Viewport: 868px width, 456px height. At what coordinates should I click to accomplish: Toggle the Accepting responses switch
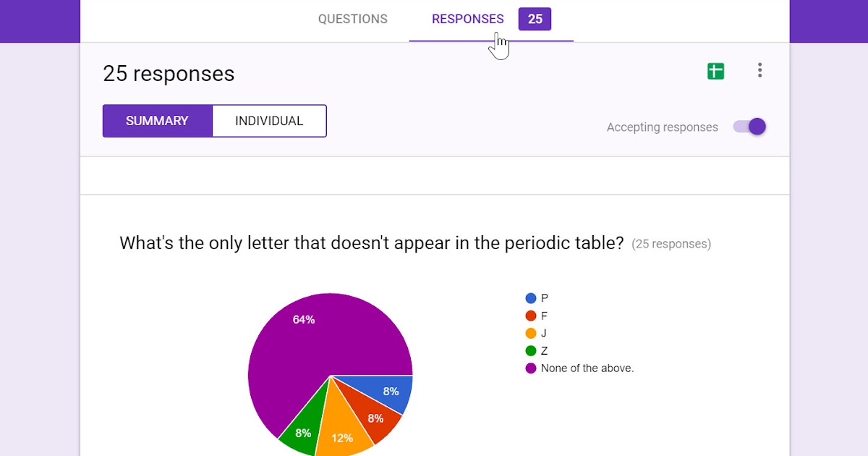(749, 127)
